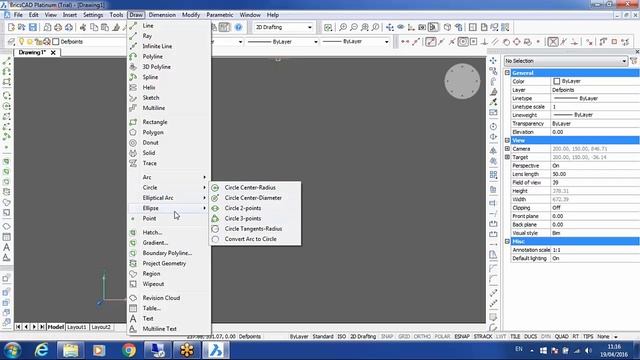Collapse the View properties section
This screenshot has height=360, width=640.
(x=507, y=140)
